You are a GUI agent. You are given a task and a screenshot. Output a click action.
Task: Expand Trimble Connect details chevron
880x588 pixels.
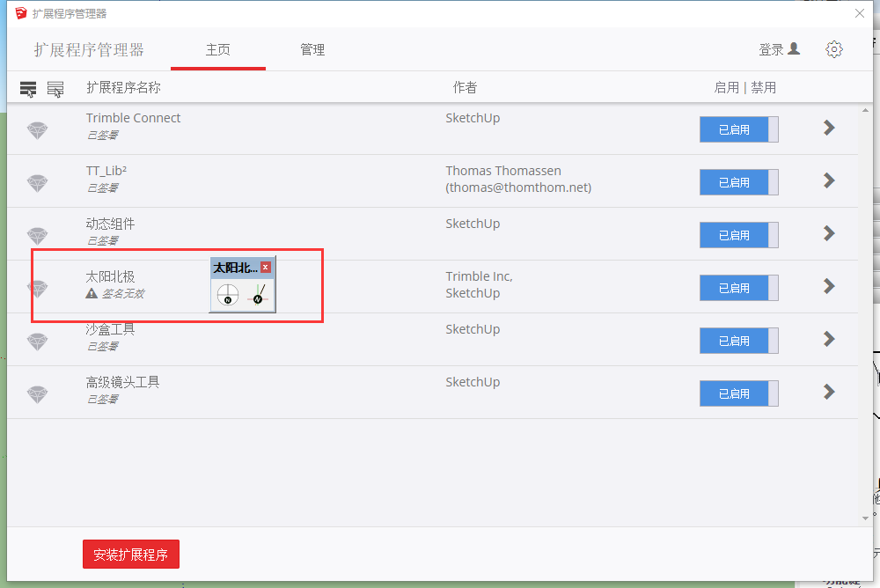[x=829, y=128]
